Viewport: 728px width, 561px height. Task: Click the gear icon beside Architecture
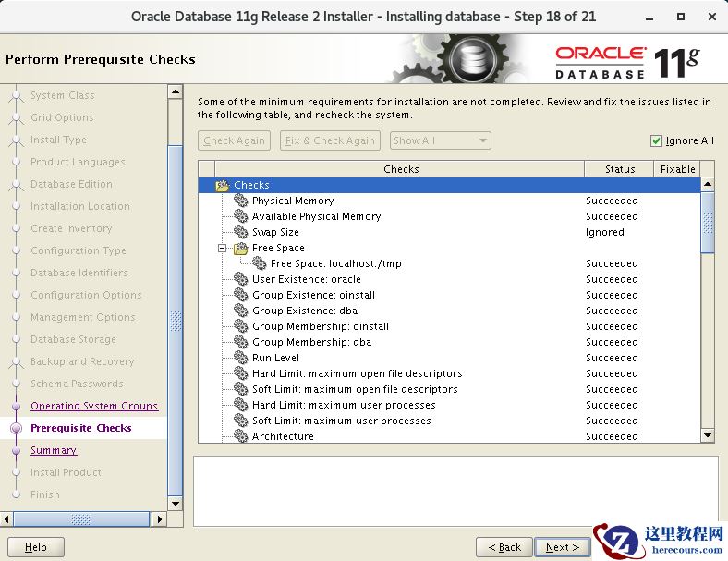point(240,436)
